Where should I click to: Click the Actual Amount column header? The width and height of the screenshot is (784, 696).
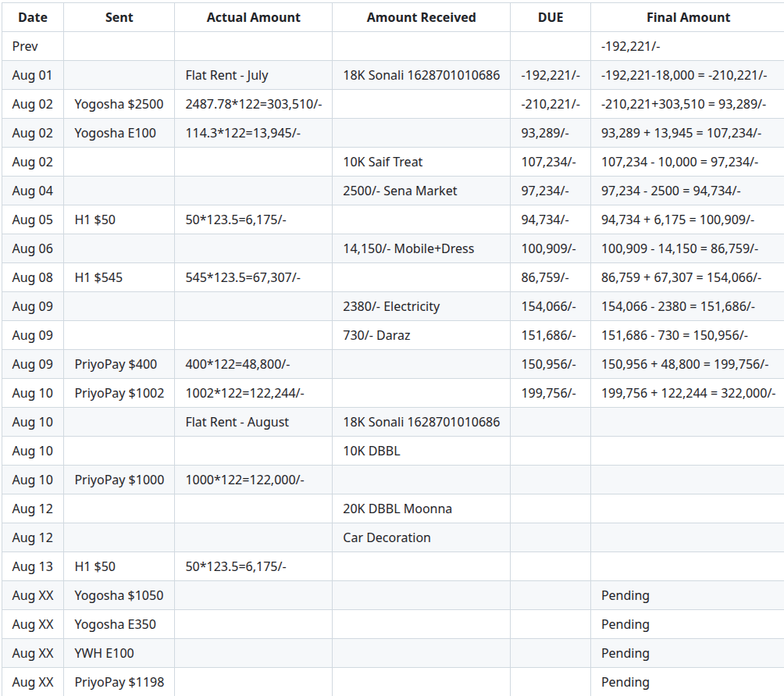[x=253, y=17]
